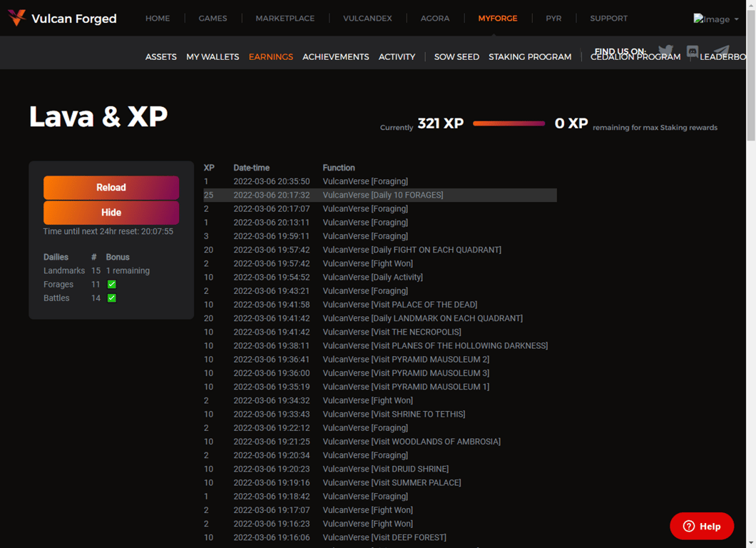Click the XP progress bar
Viewport: 756px width, 548px height.
[509, 123]
